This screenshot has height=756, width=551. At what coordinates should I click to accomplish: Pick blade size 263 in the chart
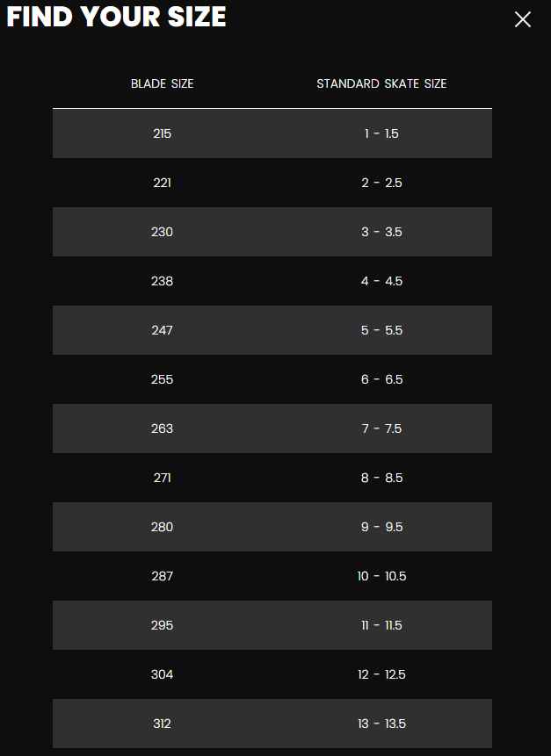[x=163, y=428]
